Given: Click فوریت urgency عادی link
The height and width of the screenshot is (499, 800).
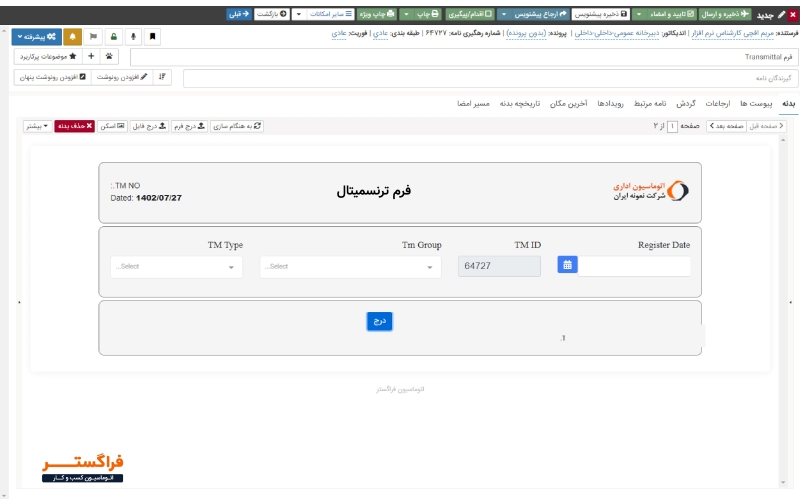Looking at the screenshot, I should coord(339,33).
